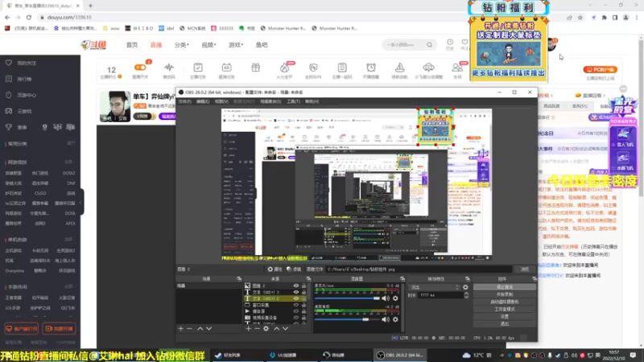Mute the desktop audio speaker icon
This screenshot has width=644, height=362.
pyautogui.click(x=386, y=319)
